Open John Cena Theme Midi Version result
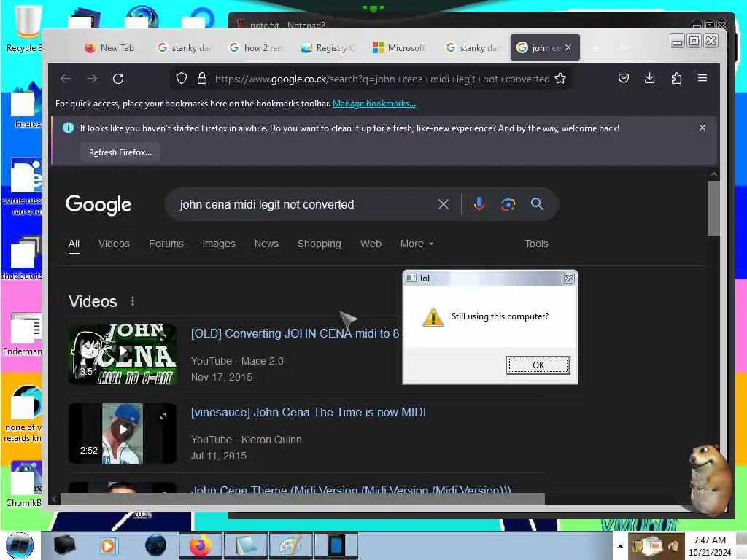 pyautogui.click(x=351, y=489)
